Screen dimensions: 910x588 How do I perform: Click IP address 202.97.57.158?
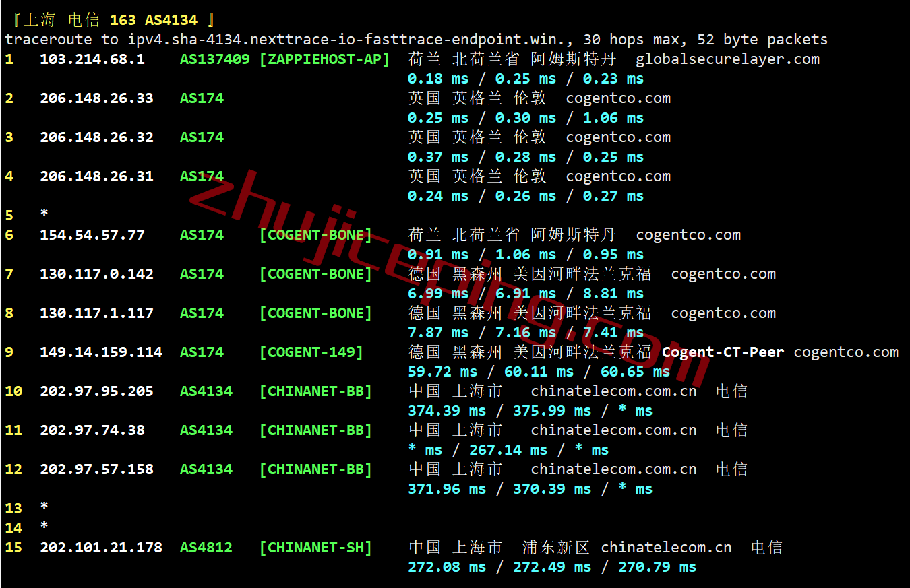coord(96,469)
